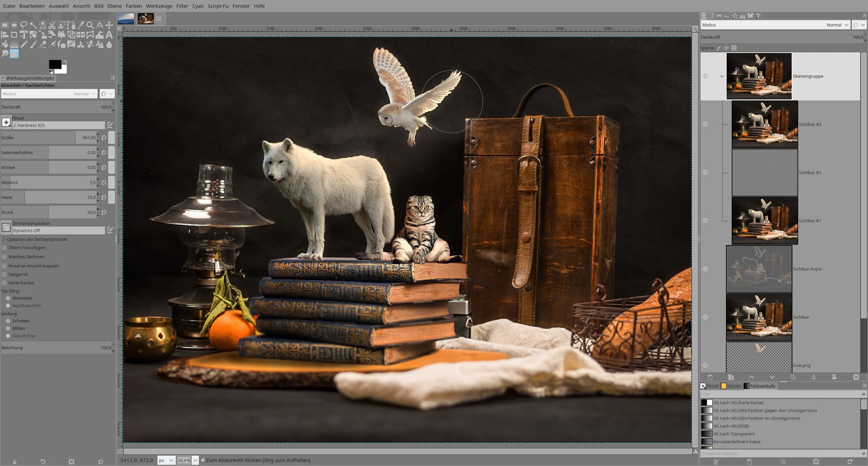This screenshot has width=868, height=466.
Task: Select the Eraser tool
Action: [x=43, y=44]
